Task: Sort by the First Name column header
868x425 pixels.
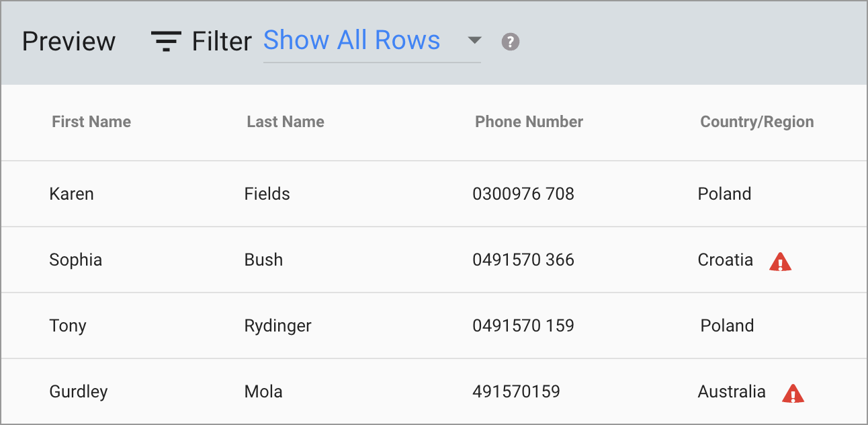Action: tap(91, 122)
